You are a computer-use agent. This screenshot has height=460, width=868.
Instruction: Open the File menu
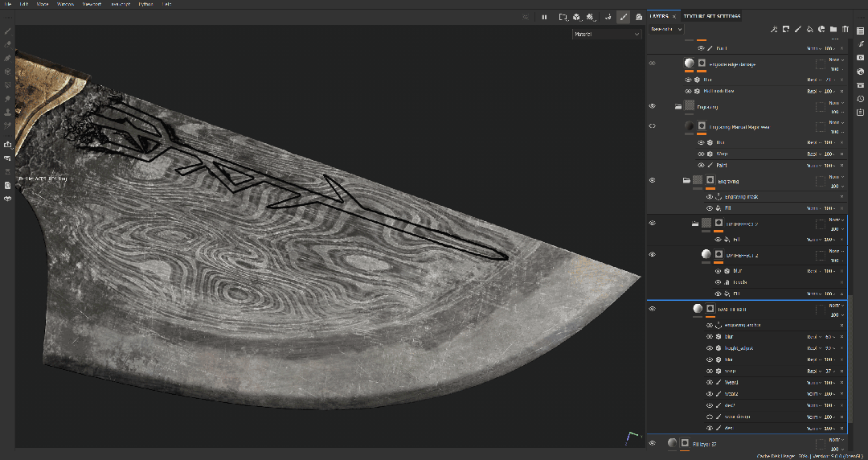(7, 4)
